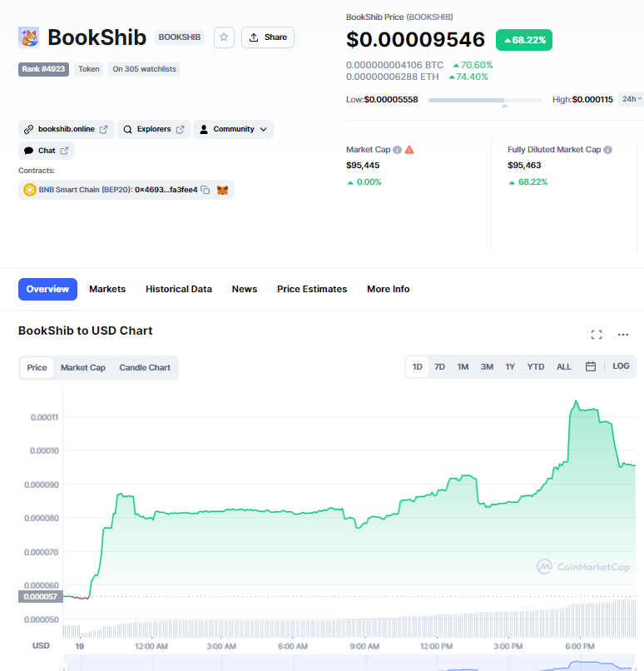Select the Overview tab

(x=47, y=289)
